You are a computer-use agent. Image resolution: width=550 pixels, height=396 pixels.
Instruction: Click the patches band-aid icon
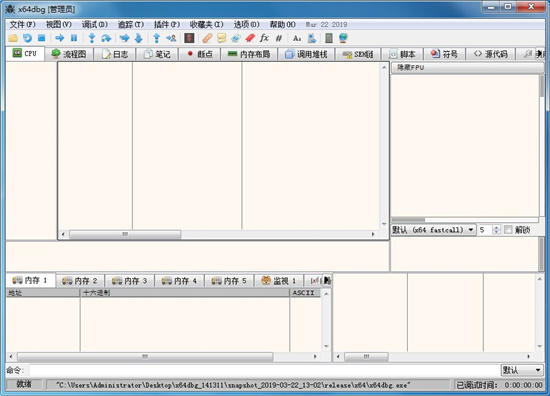pyautogui.click(x=207, y=38)
